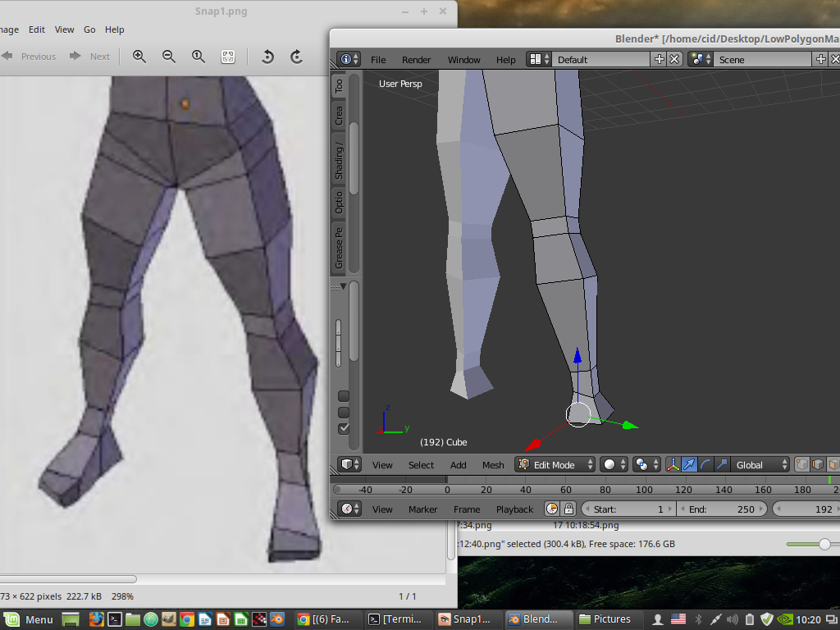840x630 pixels.
Task: Open the Shading/UVs tab in shelf
Action: click(339, 161)
